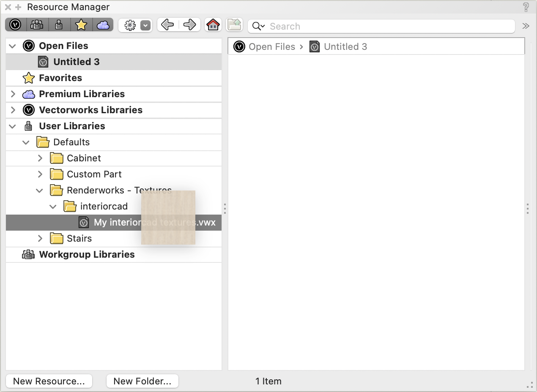This screenshot has width=537, height=392.
Task: Select the Cabinet folder label
Action: (x=84, y=158)
